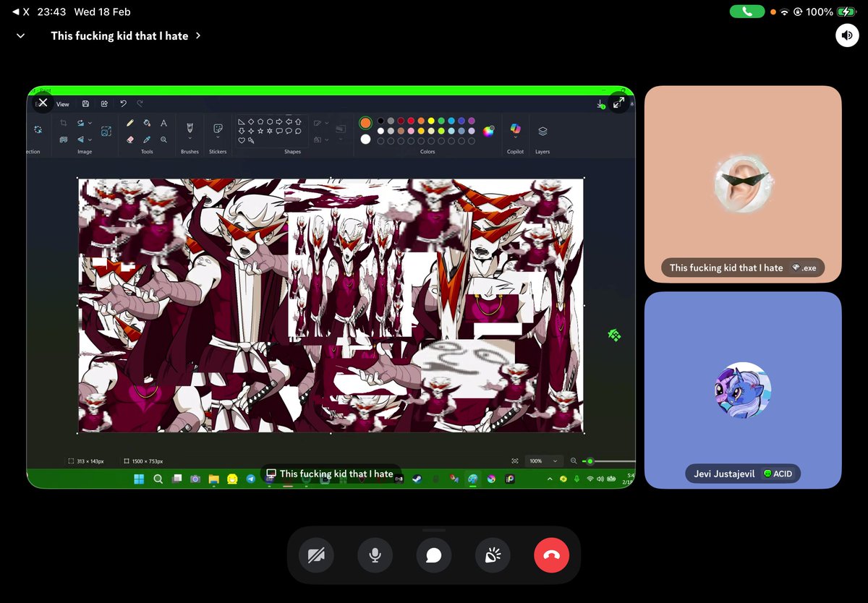Toggle the speaker audio output button
Viewport: 868px width, 603px height.
click(x=847, y=35)
